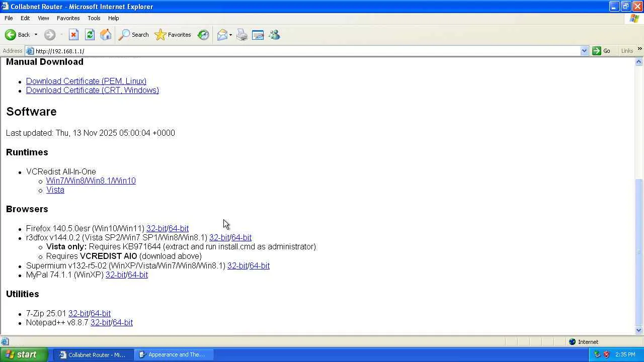Click the vertical scrollbar thumb

click(639, 252)
